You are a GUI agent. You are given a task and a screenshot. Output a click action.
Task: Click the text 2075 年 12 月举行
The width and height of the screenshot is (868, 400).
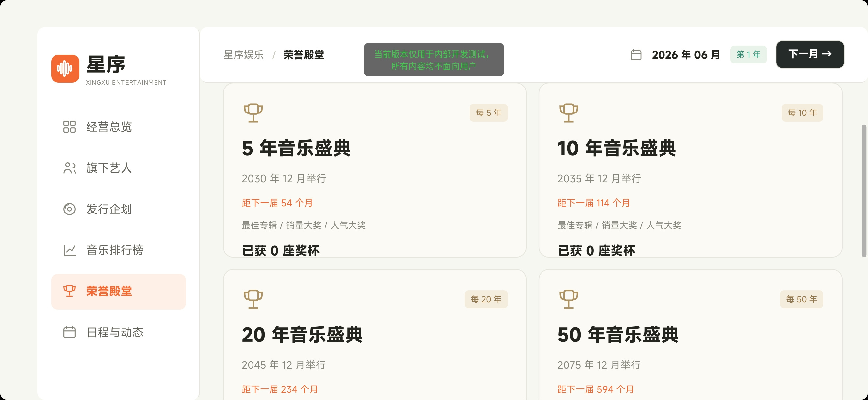click(x=599, y=364)
